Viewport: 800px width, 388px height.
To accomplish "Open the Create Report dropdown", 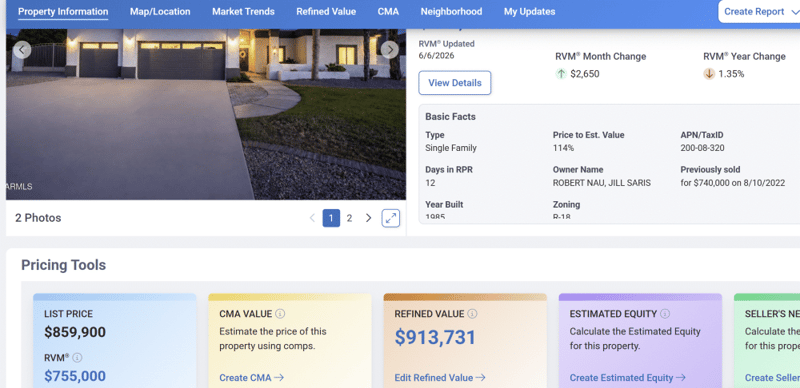I will [760, 11].
